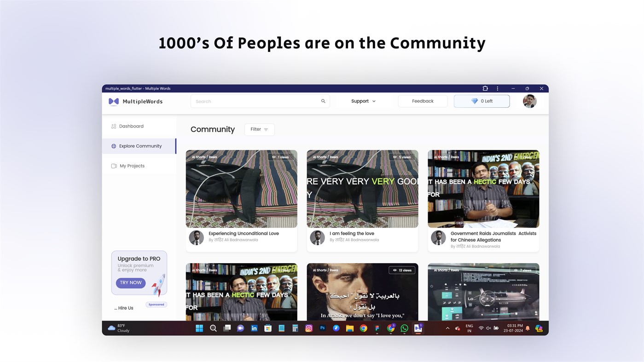The image size is (644, 362).
Task: Open WhatsApp from the taskbar
Action: click(404, 328)
